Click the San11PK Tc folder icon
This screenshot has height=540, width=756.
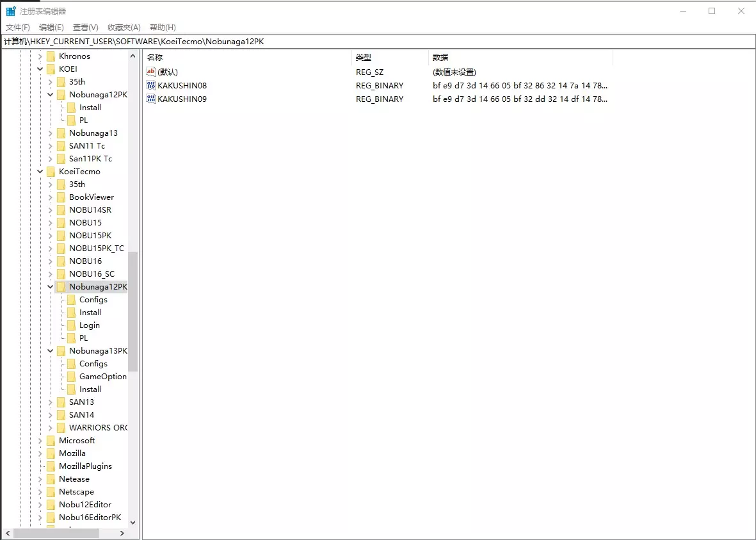tap(61, 159)
